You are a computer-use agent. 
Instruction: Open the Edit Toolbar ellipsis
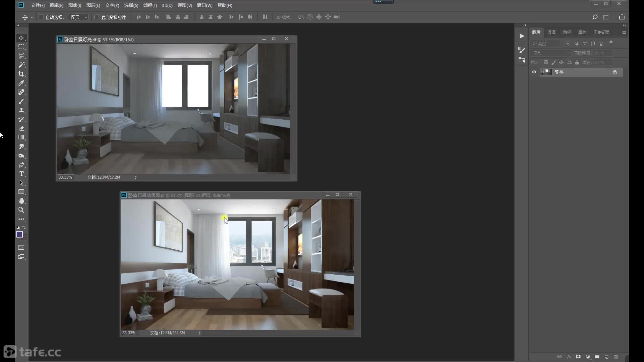coord(21,219)
